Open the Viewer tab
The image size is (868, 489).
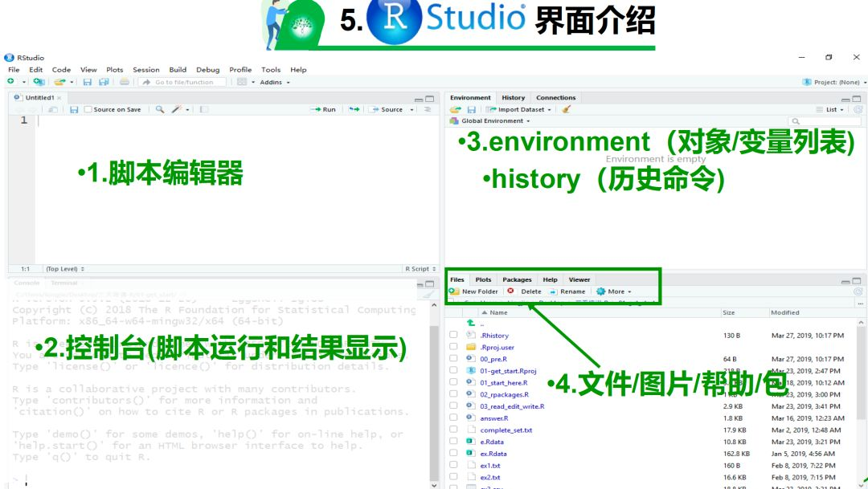[579, 279]
